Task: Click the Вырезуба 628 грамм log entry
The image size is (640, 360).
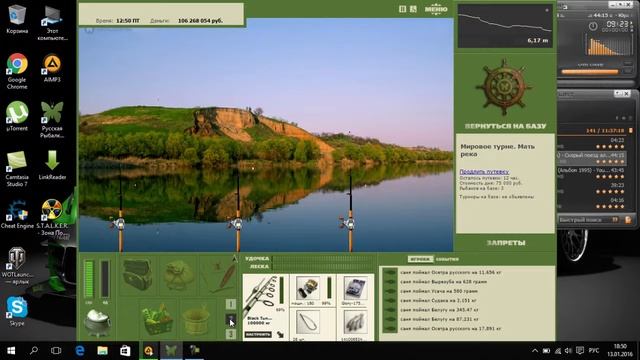Action: coord(443,282)
